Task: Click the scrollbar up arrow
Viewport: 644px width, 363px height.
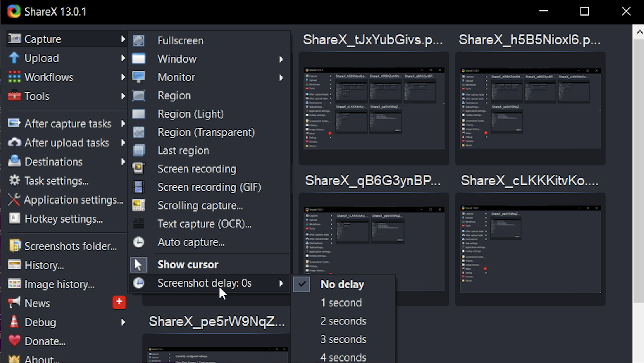Action: [639, 32]
